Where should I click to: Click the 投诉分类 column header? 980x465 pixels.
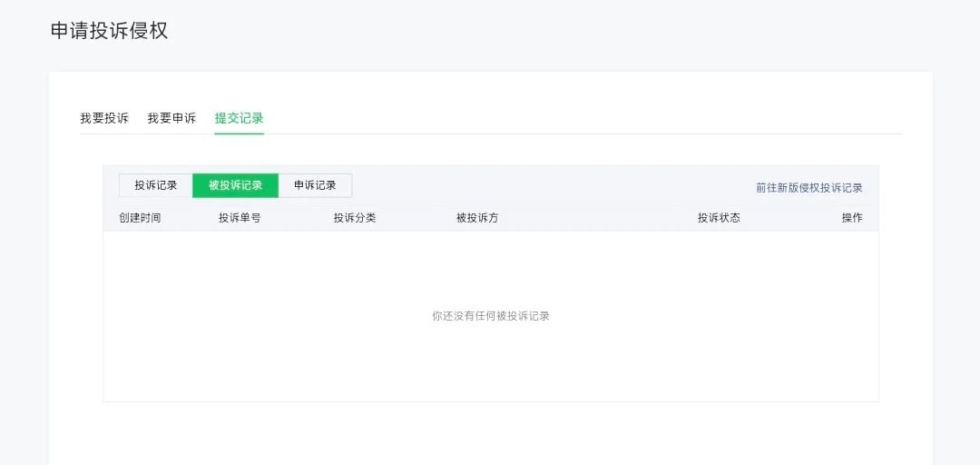[355, 218]
